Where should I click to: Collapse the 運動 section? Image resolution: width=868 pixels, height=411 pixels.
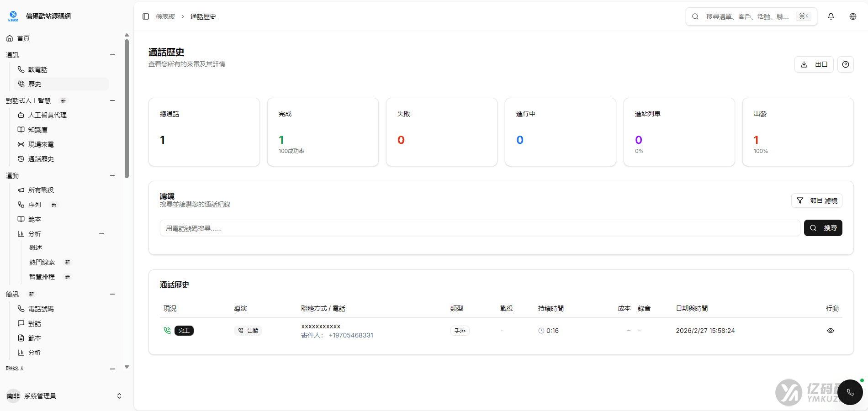[112, 175]
